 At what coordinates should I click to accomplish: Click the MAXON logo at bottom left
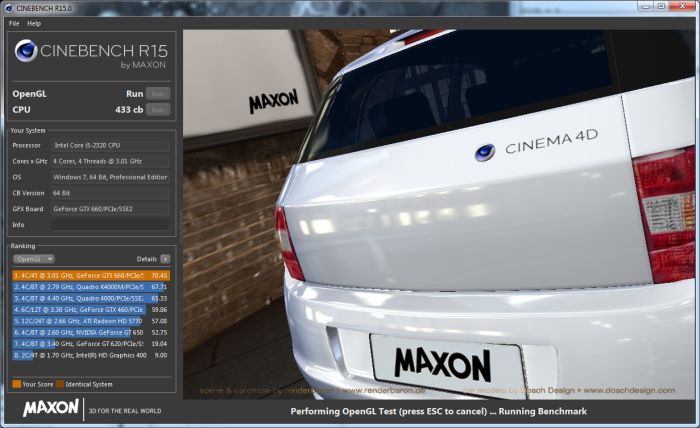pos(50,407)
